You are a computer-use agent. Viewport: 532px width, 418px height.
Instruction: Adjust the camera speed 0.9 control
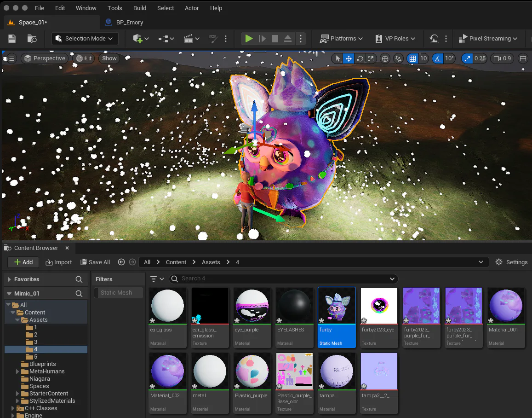click(x=503, y=58)
